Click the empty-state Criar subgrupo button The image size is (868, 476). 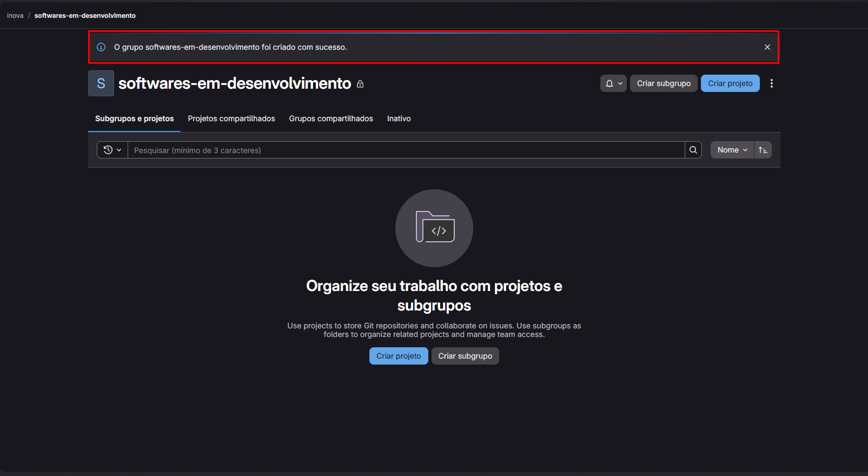point(465,356)
